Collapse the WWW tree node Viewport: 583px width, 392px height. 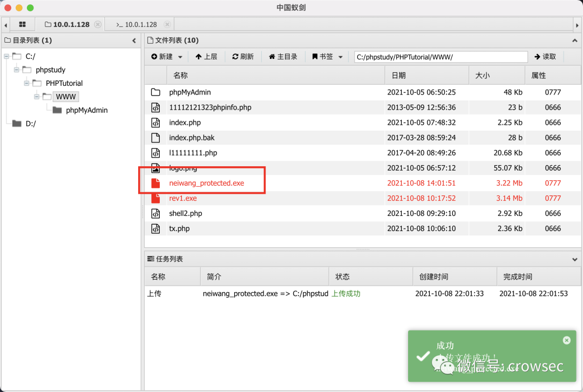click(x=37, y=97)
